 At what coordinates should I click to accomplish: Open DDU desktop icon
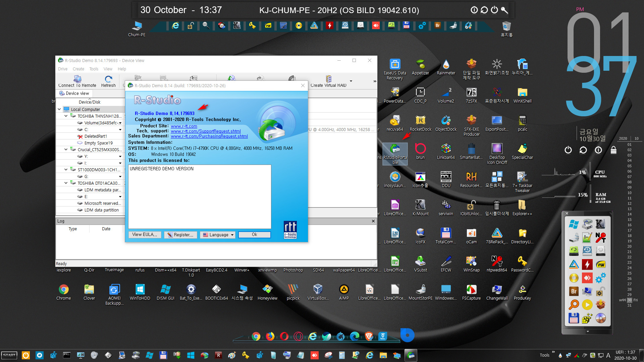click(x=446, y=180)
